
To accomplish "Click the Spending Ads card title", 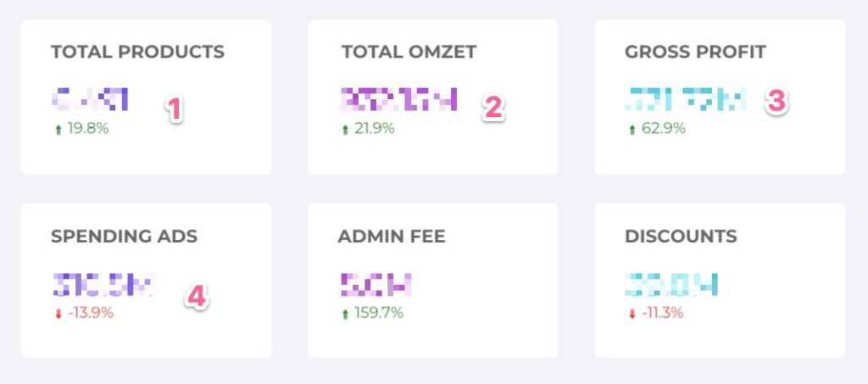I will tap(124, 237).
